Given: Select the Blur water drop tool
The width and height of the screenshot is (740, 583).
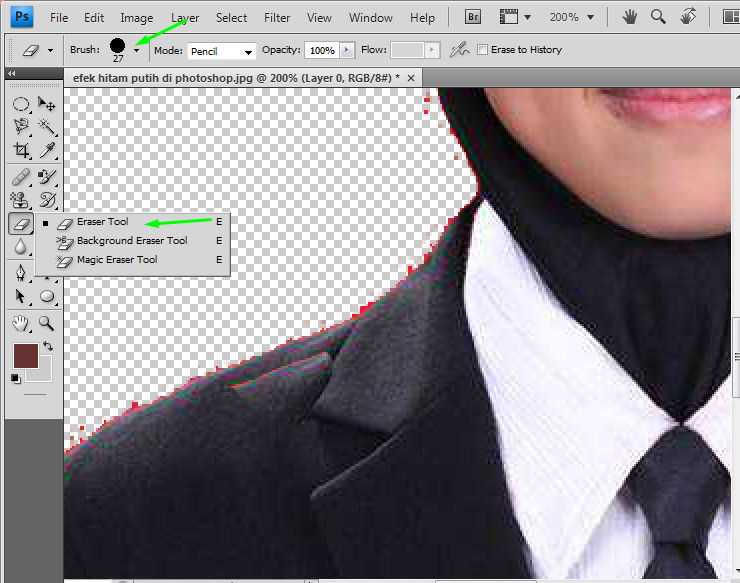Looking at the screenshot, I should [20, 246].
